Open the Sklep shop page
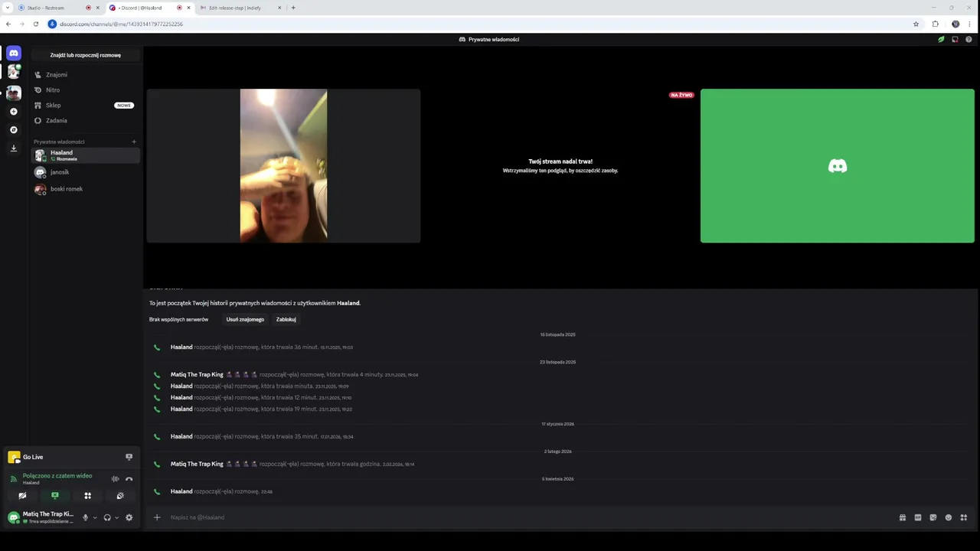980x551 pixels. (86, 106)
